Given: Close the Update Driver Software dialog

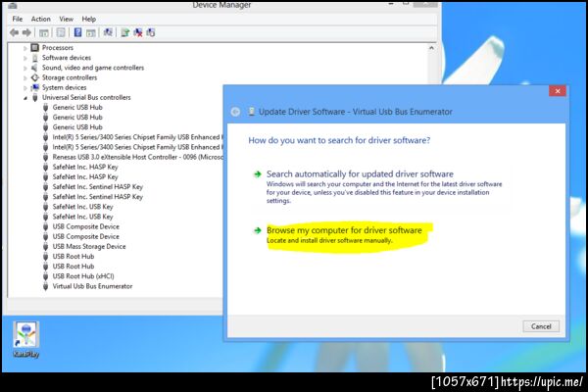Looking at the screenshot, I should tap(558, 91).
